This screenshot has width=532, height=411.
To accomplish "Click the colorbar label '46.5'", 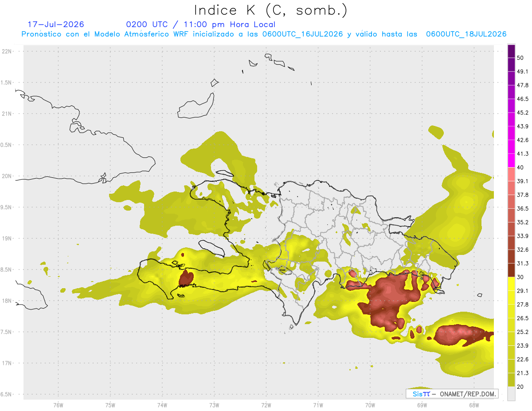I will click(523, 99).
